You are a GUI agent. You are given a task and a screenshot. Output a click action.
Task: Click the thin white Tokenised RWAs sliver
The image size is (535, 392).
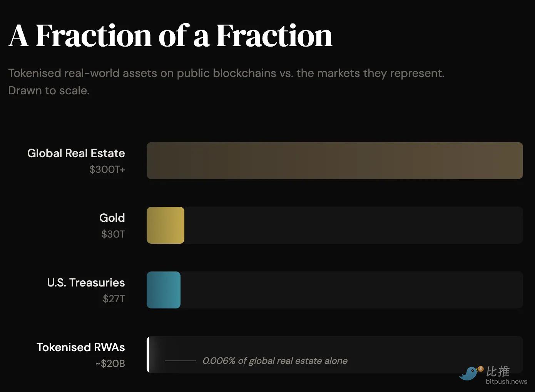[x=148, y=355]
